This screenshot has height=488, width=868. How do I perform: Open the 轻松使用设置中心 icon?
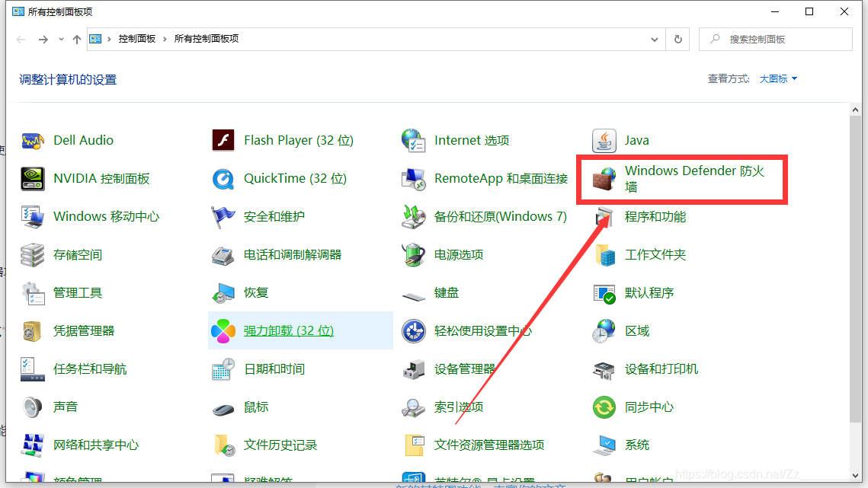pos(414,331)
